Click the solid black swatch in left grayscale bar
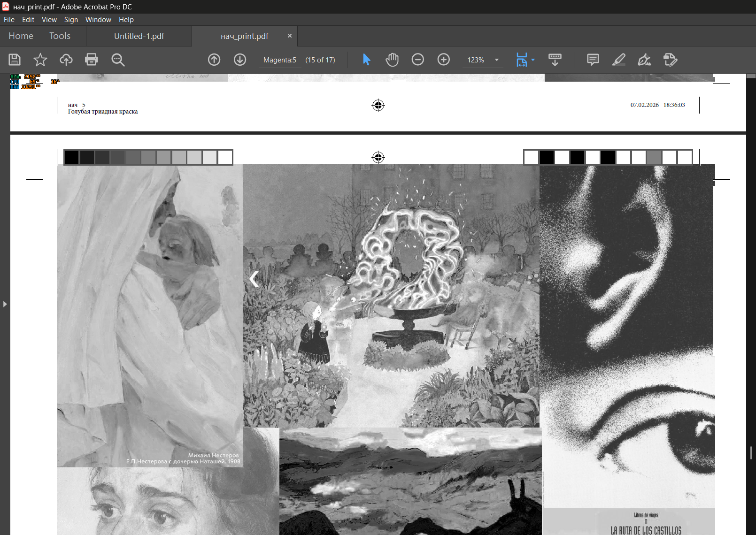756x535 pixels. click(71, 157)
